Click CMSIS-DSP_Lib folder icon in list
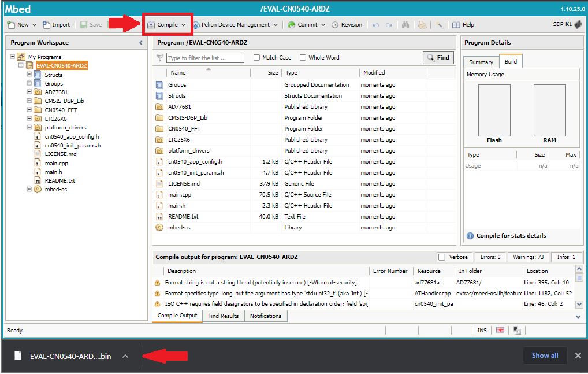 (159, 118)
